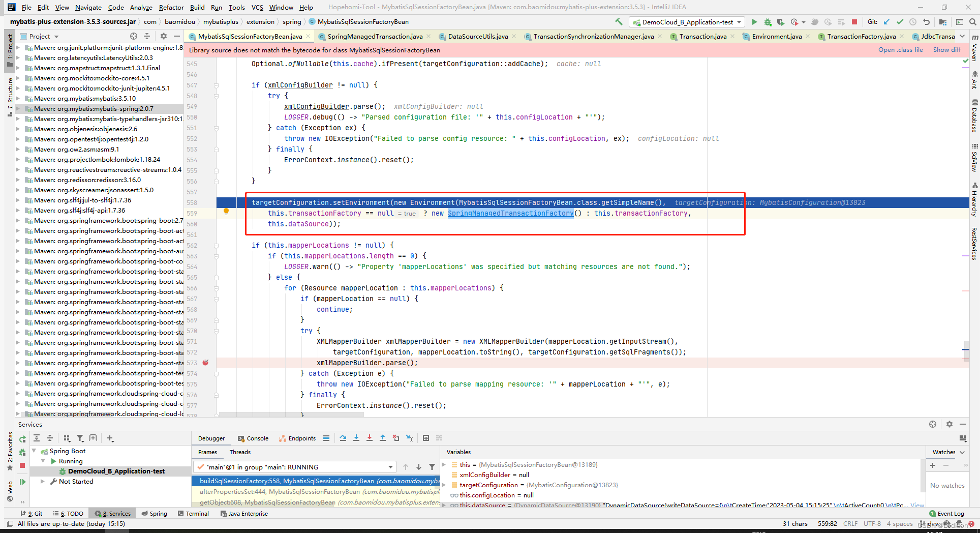Click the UTF-8 encoding in the status bar

pyautogui.click(x=872, y=523)
